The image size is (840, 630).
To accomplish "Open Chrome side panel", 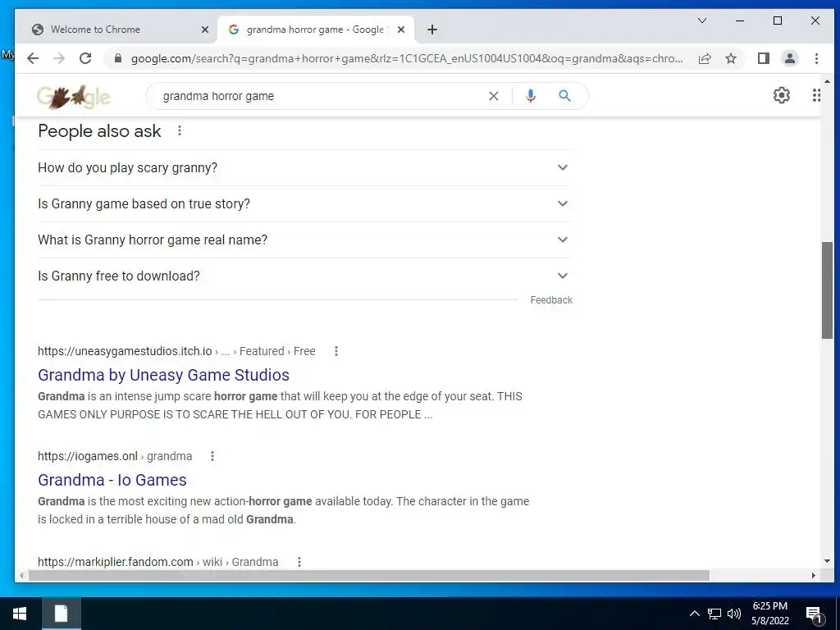I will (764, 58).
